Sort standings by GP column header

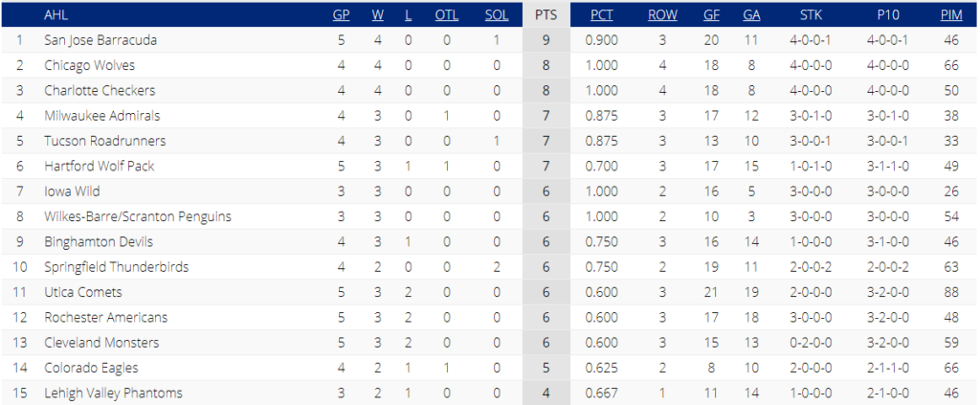(342, 15)
